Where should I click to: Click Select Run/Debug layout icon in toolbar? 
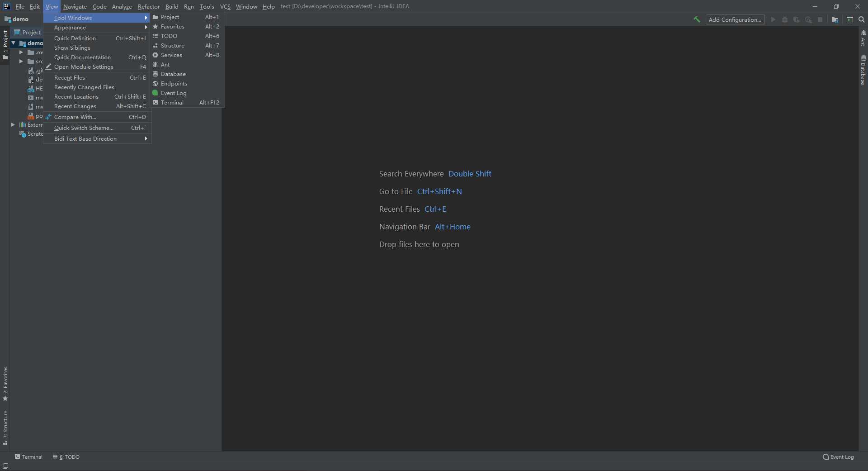850,19
